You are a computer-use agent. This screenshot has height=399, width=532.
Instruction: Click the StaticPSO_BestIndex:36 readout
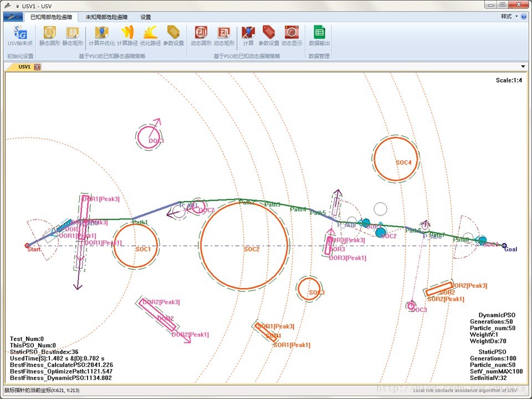(44, 352)
